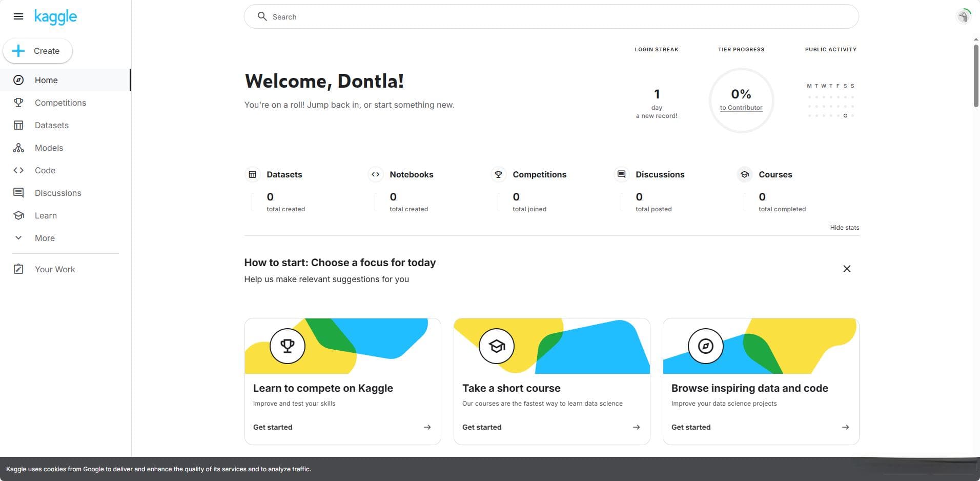Click the Notebooks stat heading

[412, 174]
